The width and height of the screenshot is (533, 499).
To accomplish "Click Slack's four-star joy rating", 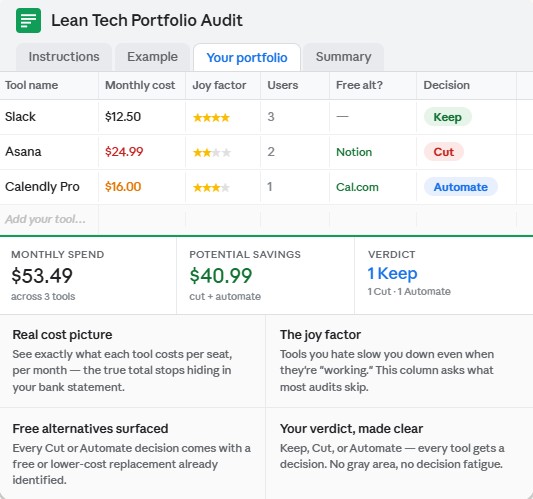I will point(211,118).
